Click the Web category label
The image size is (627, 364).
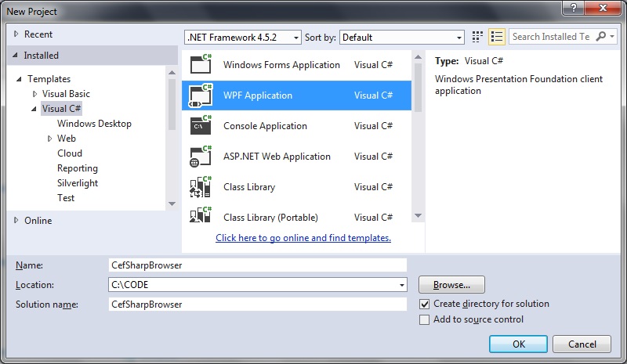[x=67, y=139]
